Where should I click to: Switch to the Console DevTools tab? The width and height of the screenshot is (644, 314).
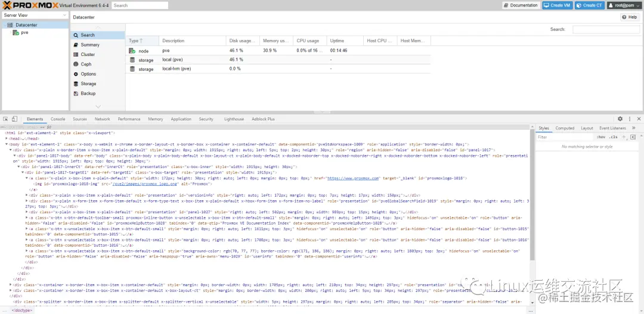pyautogui.click(x=58, y=119)
